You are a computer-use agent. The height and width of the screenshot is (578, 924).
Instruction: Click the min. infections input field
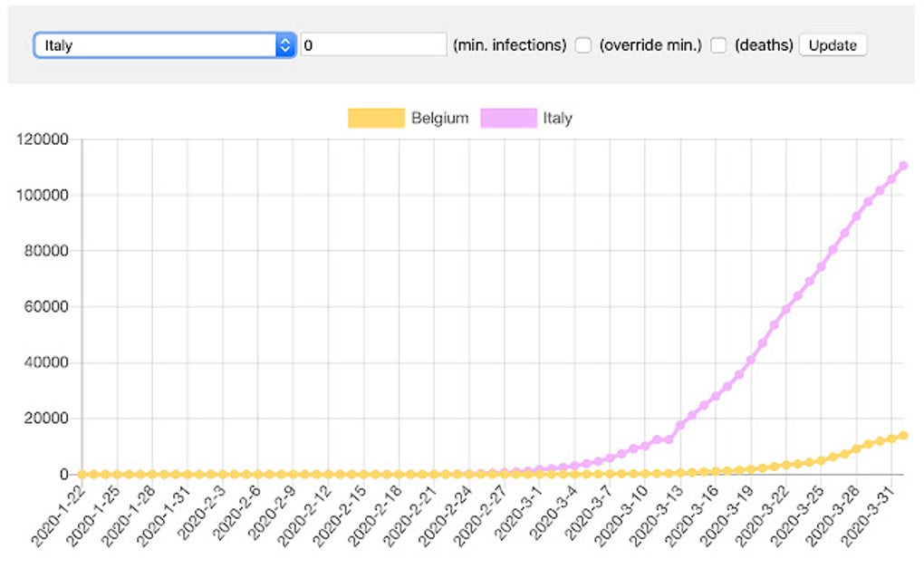pyautogui.click(x=371, y=43)
